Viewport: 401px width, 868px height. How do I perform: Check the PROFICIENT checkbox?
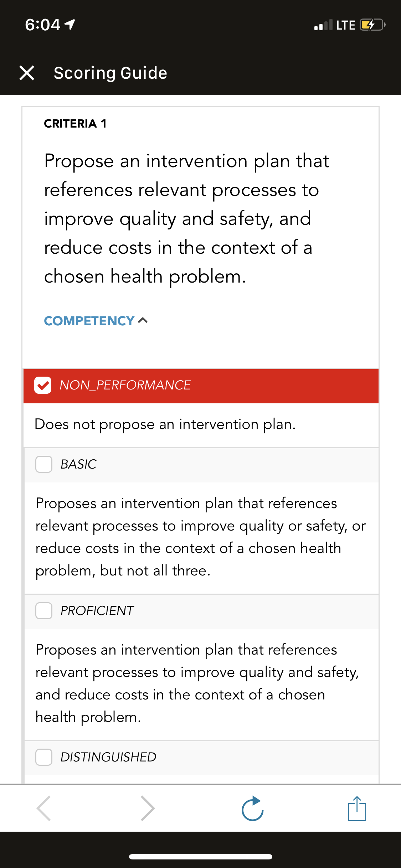[x=44, y=611]
